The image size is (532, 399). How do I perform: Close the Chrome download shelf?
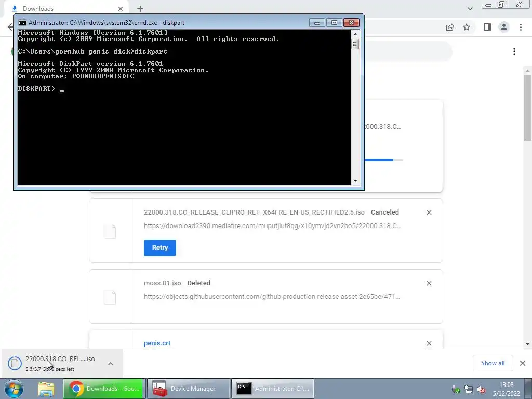(523, 363)
